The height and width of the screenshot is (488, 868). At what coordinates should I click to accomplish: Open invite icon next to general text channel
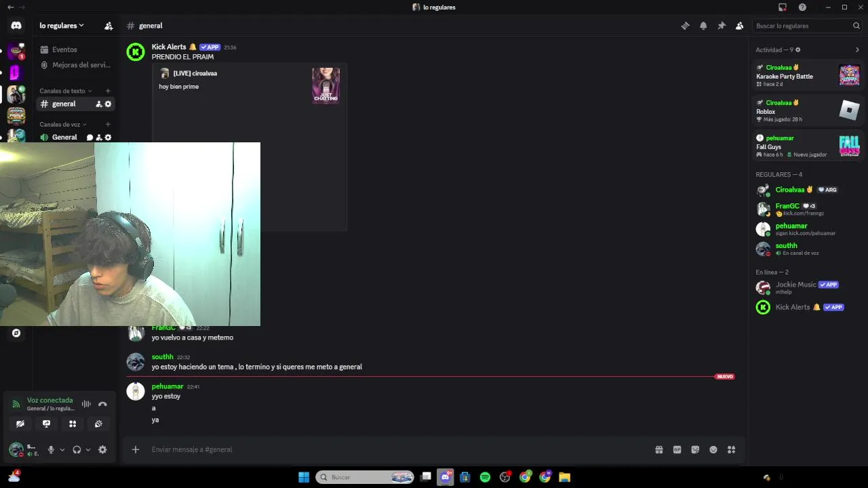99,104
